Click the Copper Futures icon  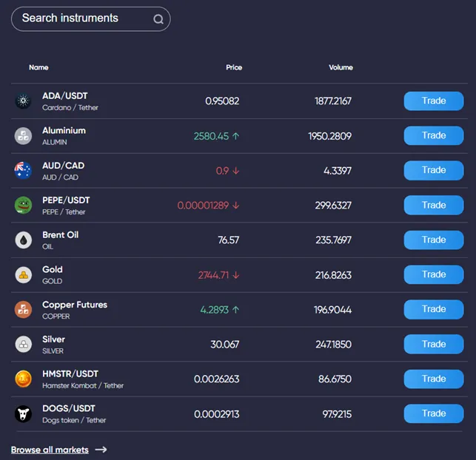coord(24,310)
